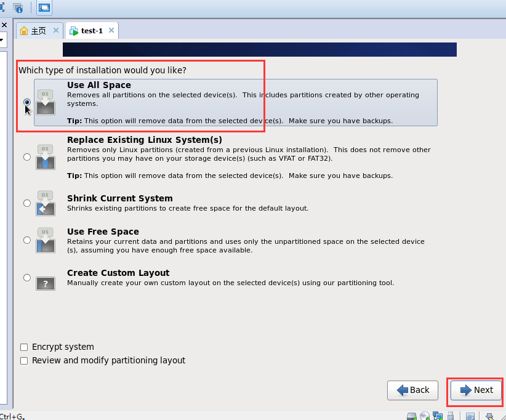
Task: Check Review and modify partitioning layout
Action: [24, 361]
